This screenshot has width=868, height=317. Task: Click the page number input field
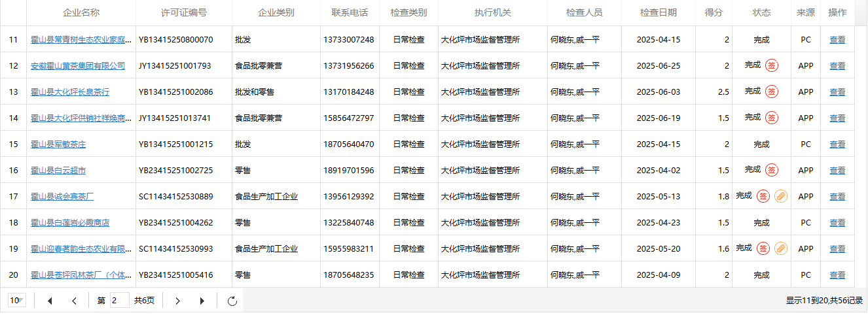click(119, 301)
